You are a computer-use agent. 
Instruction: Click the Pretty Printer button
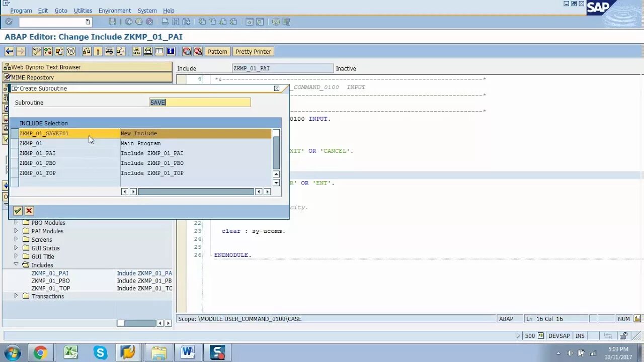(x=253, y=51)
